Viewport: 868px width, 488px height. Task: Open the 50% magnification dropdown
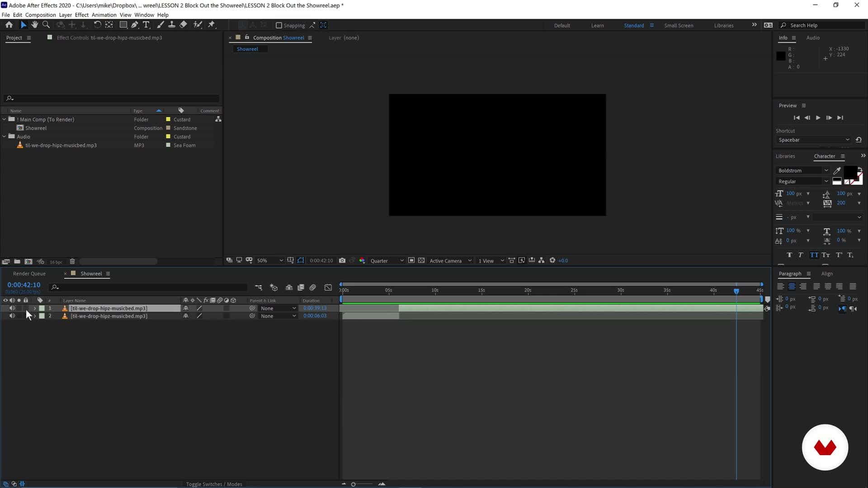(x=270, y=261)
